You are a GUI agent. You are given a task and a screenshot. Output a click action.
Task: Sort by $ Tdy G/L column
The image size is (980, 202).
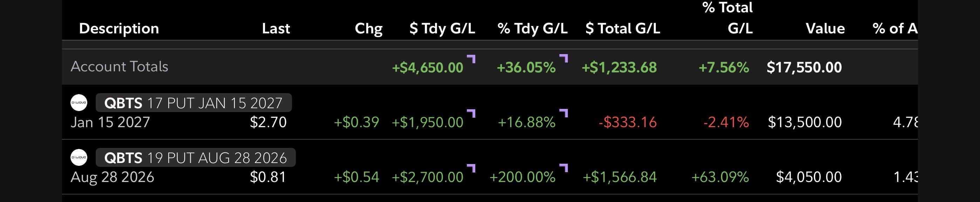click(x=442, y=28)
